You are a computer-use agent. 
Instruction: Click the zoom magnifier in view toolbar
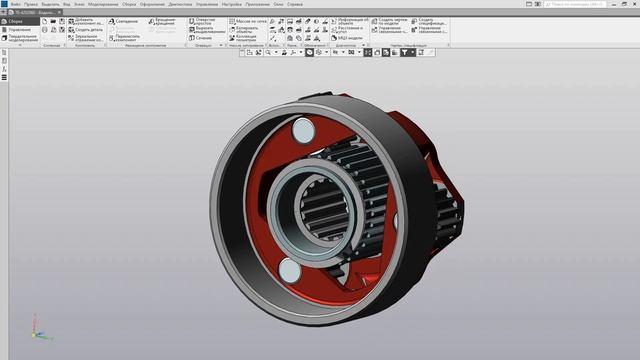click(x=268, y=52)
